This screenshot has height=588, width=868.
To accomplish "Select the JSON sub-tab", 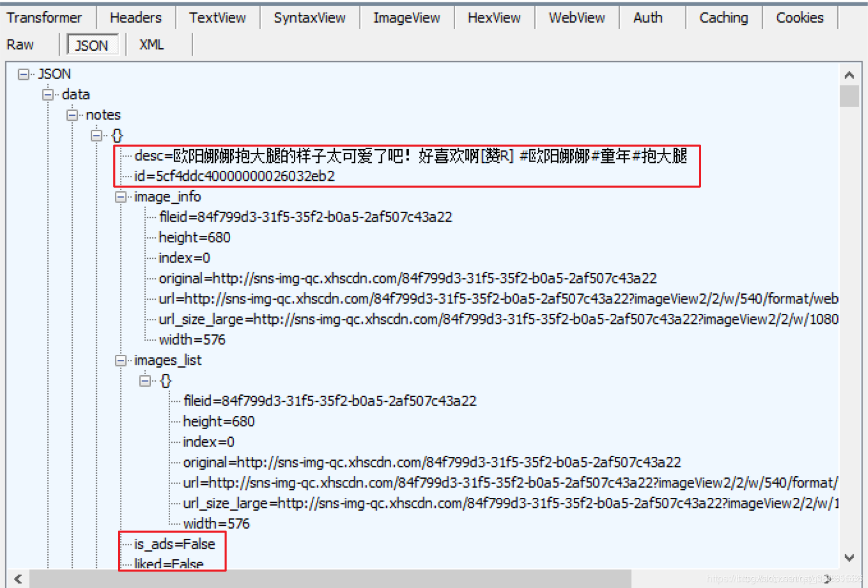I will (x=92, y=45).
